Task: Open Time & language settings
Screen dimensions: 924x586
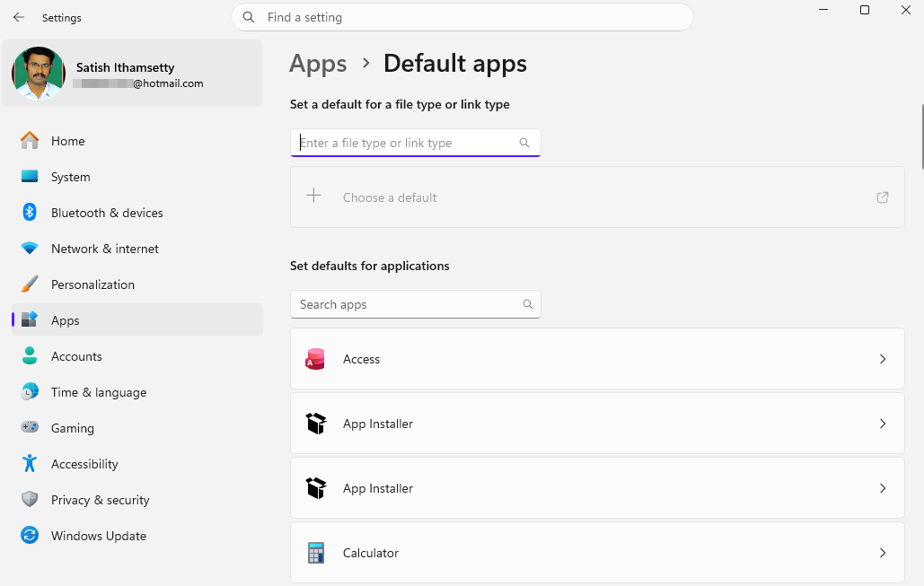Action: [136, 392]
